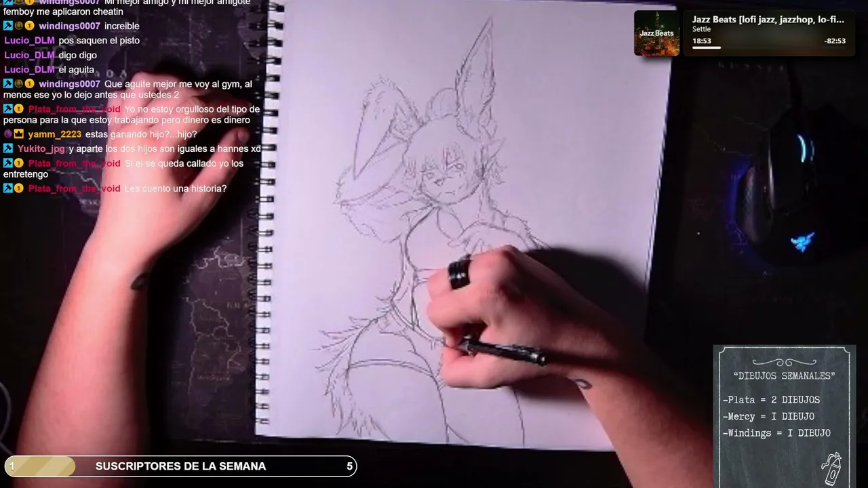The image size is (868, 488).
Task: Click the round olive badge beside windings0007 "increible"
Action: coord(19,26)
